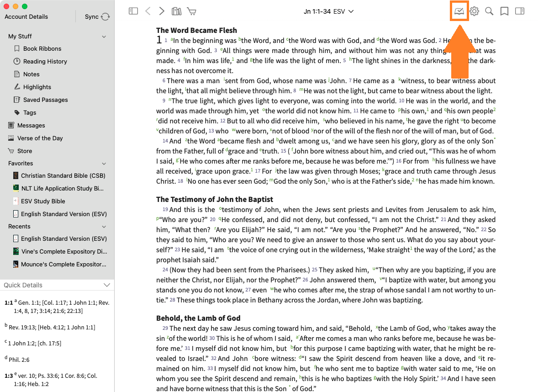Open Verse of the Day
The image size is (538, 392).
click(x=40, y=138)
